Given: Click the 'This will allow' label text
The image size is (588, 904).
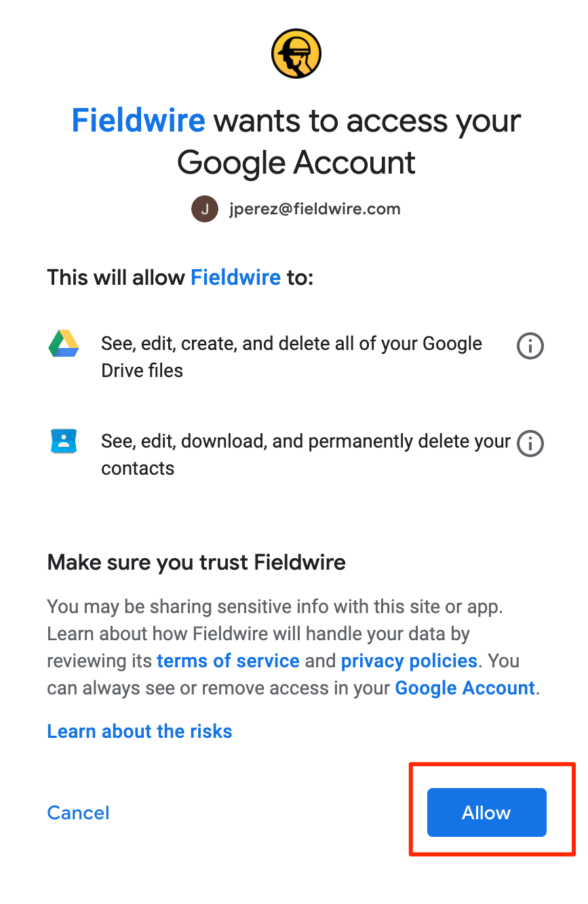Looking at the screenshot, I should 115,277.
